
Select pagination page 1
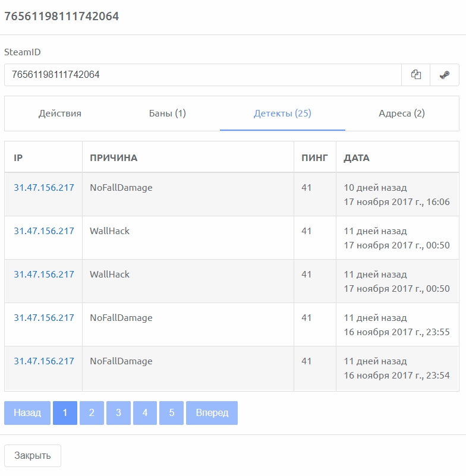pos(65,413)
